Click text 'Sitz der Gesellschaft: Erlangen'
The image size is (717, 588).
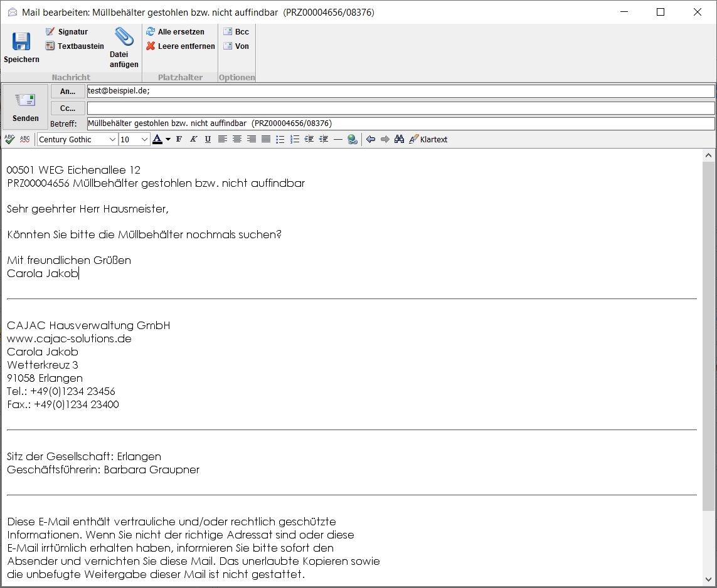point(83,456)
